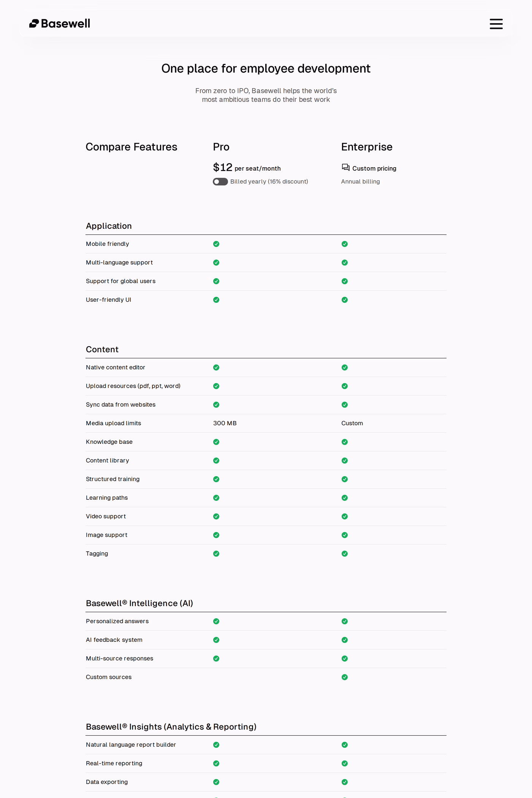Click Enterprise checkmark for Multi-language support
532x798 pixels.
(x=345, y=263)
